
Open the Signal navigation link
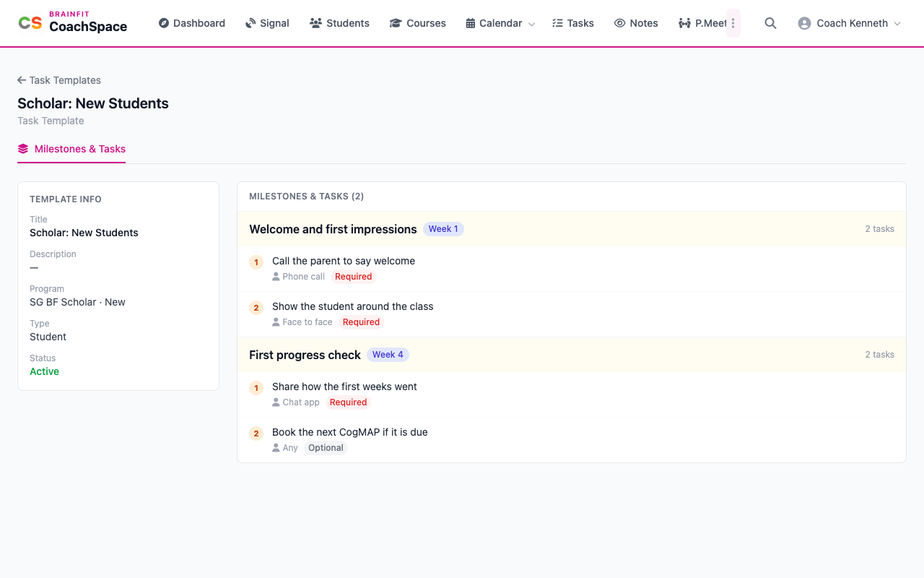267,23
